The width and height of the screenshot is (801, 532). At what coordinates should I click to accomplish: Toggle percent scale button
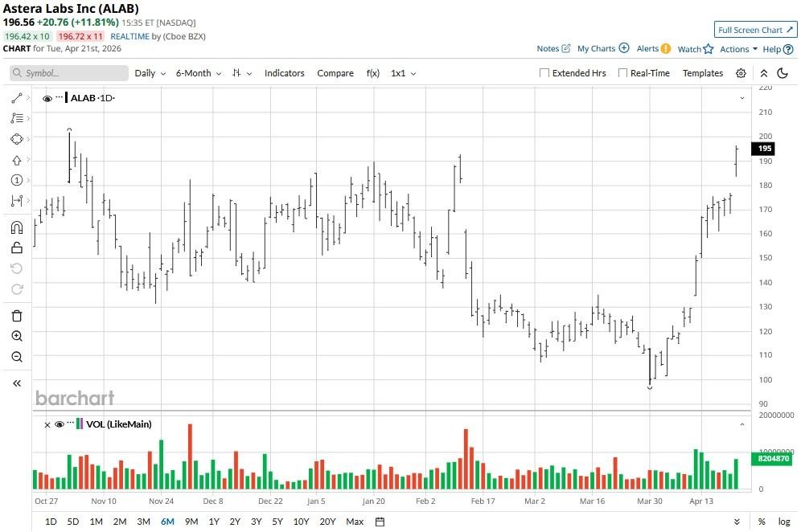coord(762,522)
